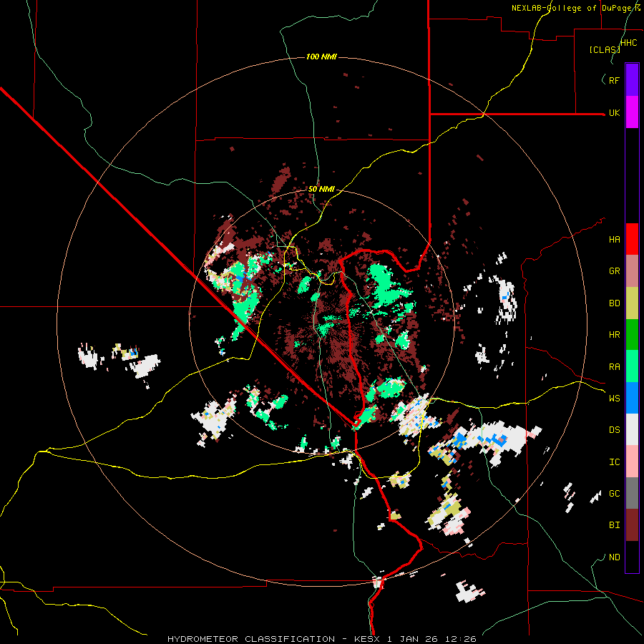This screenshot has height=644, width=644.
Task: Pick the bright green RA legend swatch
Action: 632,366
